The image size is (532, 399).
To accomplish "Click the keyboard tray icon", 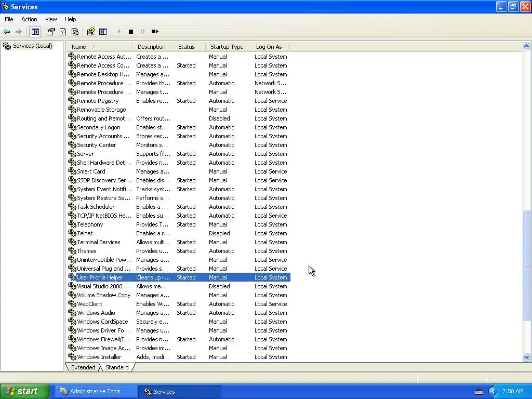I will (x=479, y=392).
